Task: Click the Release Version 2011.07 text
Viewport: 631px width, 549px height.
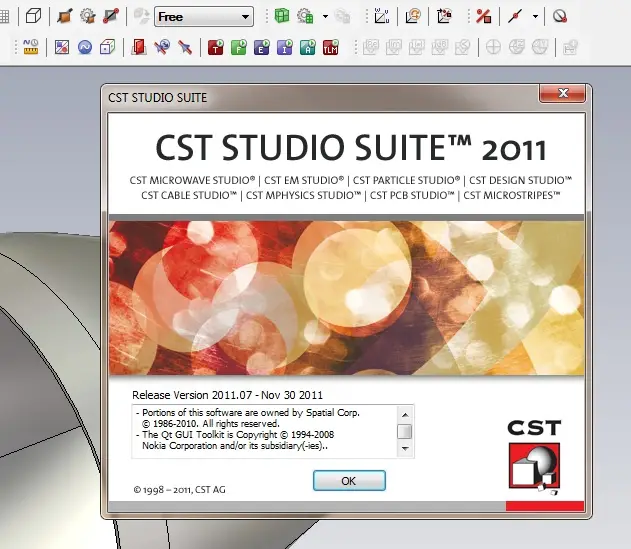Action: click(227, 395)
